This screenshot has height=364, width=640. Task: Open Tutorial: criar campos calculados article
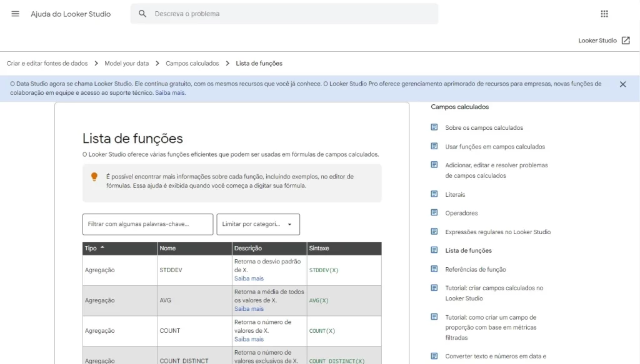pos(494,293)
